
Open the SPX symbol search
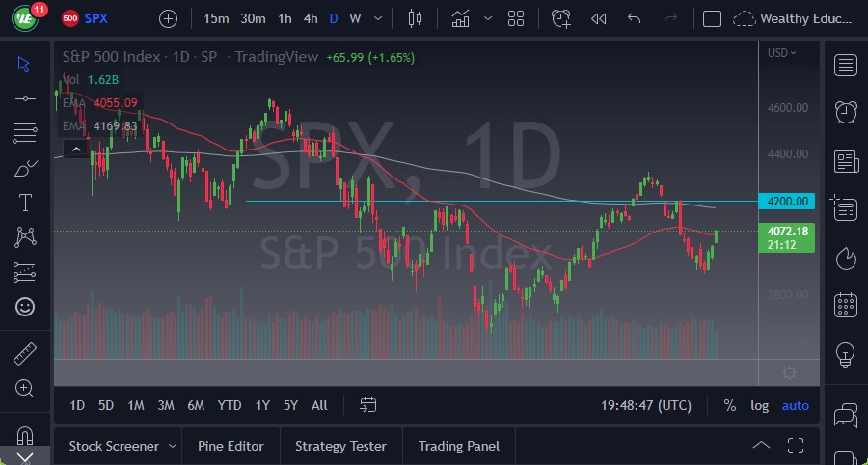[x=85, y=18]
